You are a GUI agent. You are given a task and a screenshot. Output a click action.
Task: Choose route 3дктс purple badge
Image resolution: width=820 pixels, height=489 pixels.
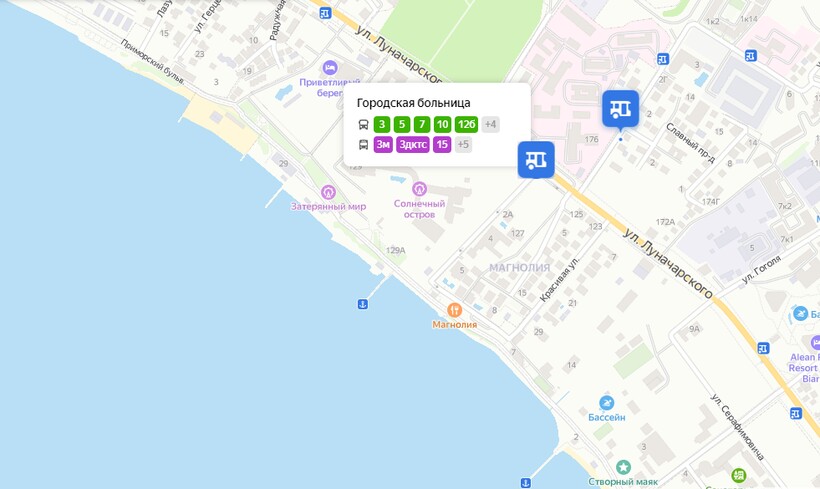pyautogui.click(x=413, y=144)
